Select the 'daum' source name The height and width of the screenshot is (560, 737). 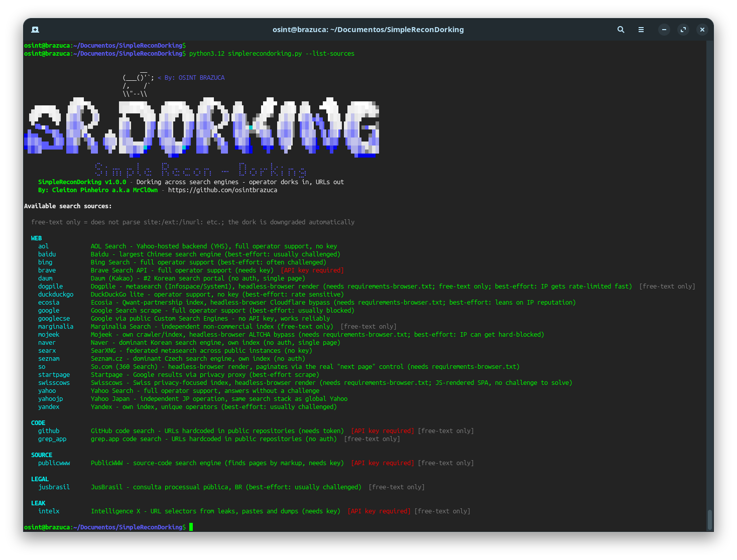click(45, 278)
